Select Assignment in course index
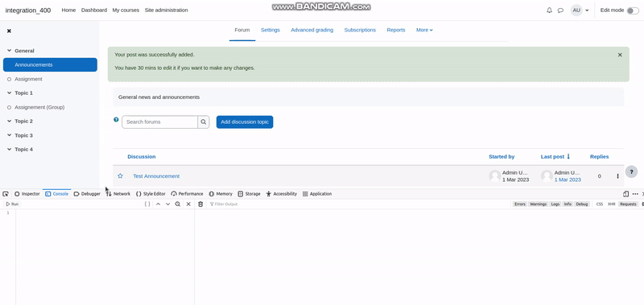The image size is (644, 305). tap(28, 79)
